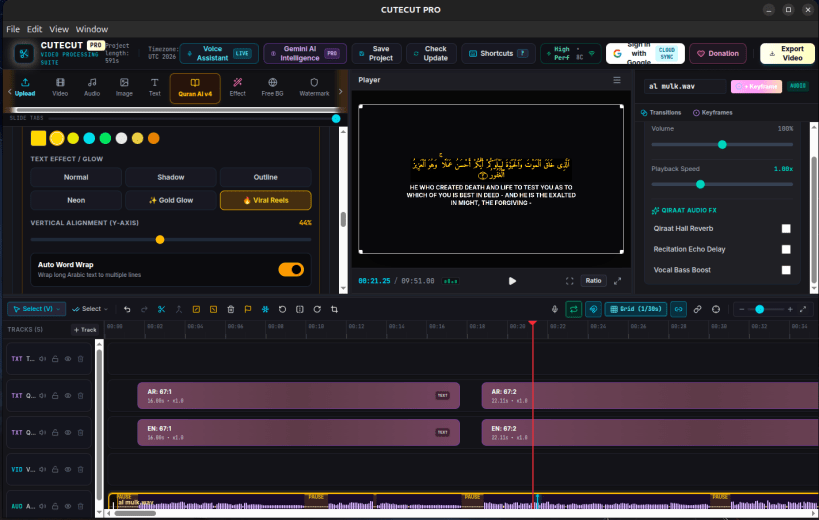This screenshot has width=819, height=520.
Task: Enable Vocal Bass Boost checkbox
Action: pyautogui.click(x=786, y=270)
